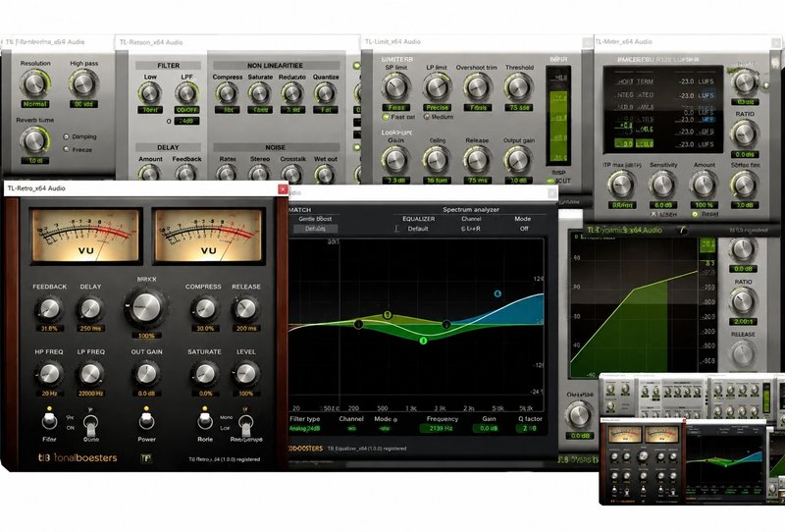Close the TL-Retro_x64 Audio window
The height and width of the screenshot is (532, 785).
(283, 188)
